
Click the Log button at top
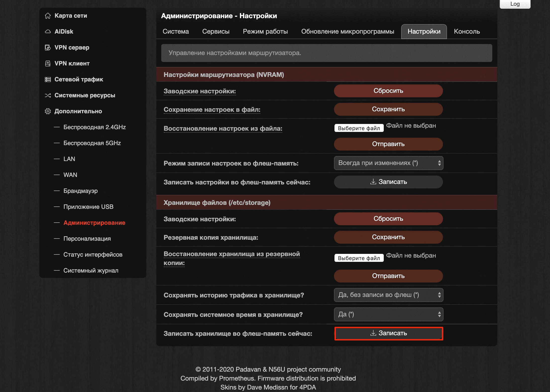pyautogui.click(x=515, y=4)
